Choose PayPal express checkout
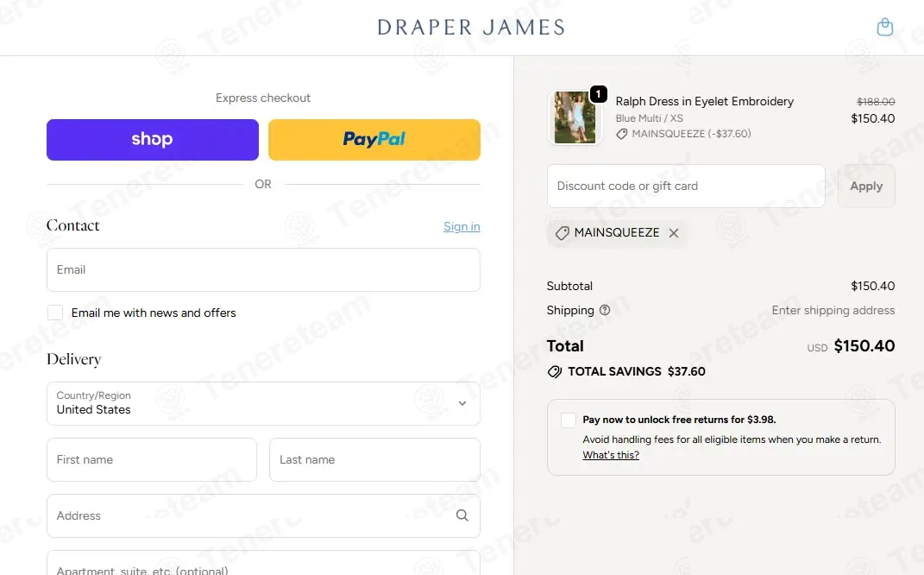The width and height of the screenshot is (924, 575). [x=374, y=140]
